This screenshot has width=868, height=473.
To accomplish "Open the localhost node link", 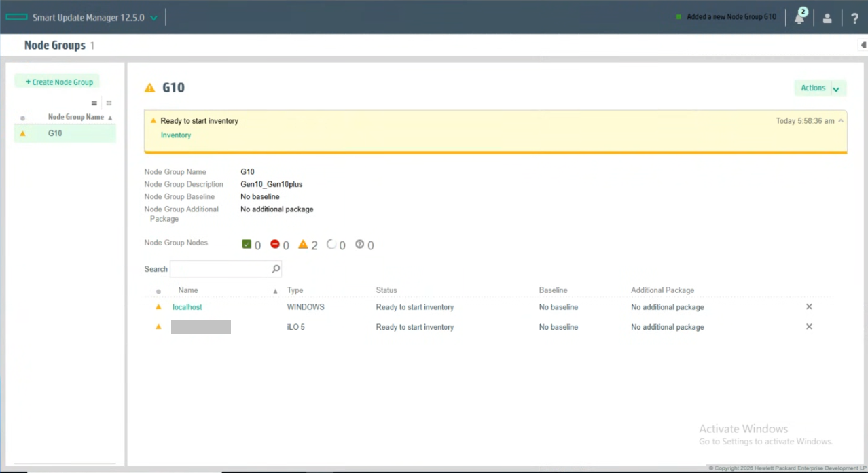I will coord(187,307).
